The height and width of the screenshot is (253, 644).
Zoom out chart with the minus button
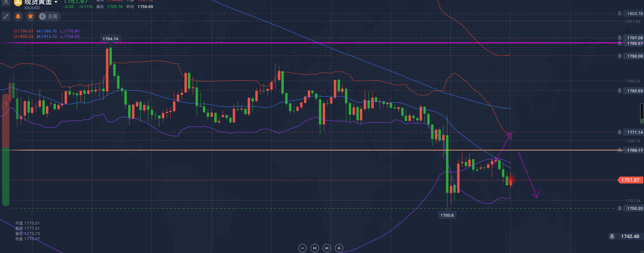coord(303,248)
